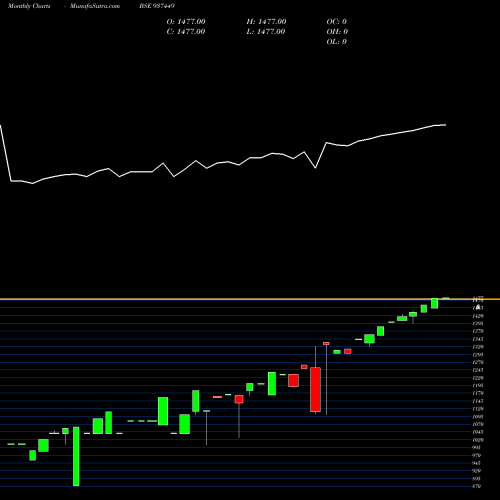Click the 'BSE 937449' symbol text
The image size is (500, 500).
157,6
